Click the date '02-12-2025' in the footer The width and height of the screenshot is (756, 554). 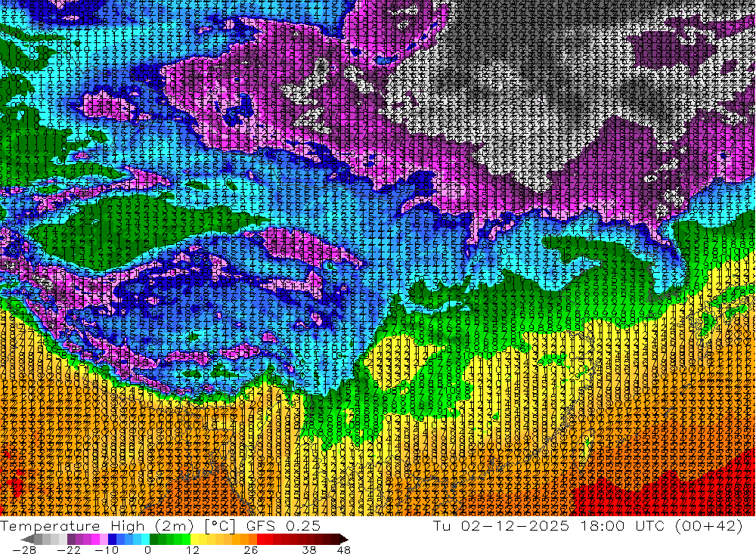point(514,525)
